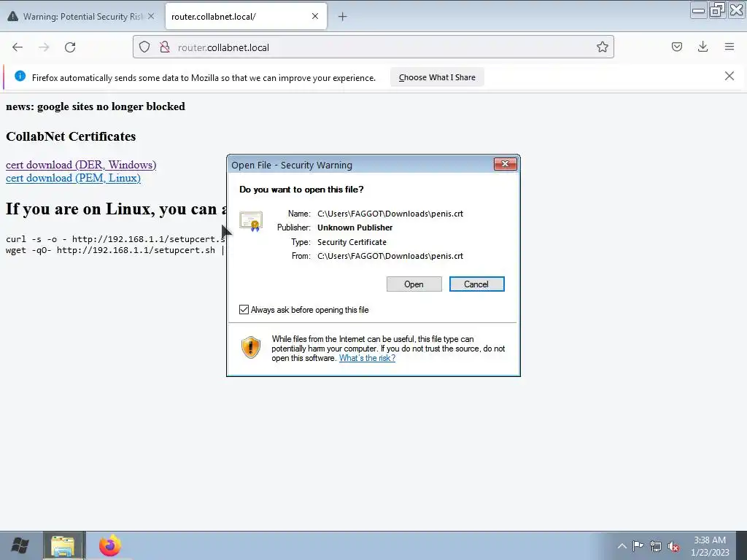Show hidden system tray icons arrow
This screenshot has width=747, height=560.
pyautogui.click(x=622, y=546)
